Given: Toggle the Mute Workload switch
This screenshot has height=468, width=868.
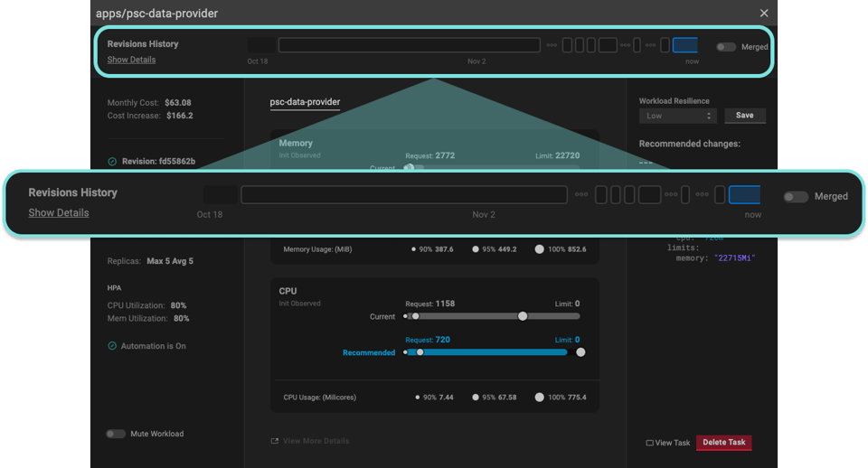Looking at the screenshot, I should pyautogui.click(x=116, y=434).
